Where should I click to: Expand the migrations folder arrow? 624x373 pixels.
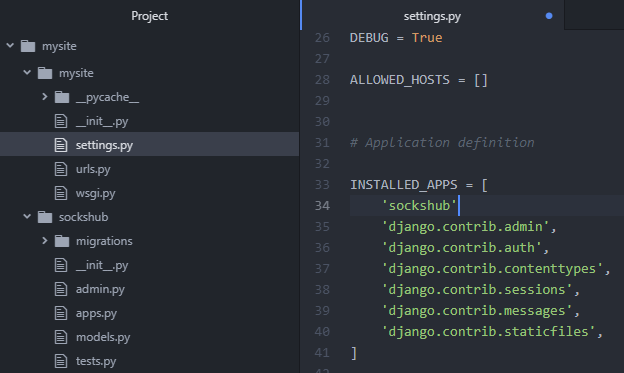coord(45,240)
